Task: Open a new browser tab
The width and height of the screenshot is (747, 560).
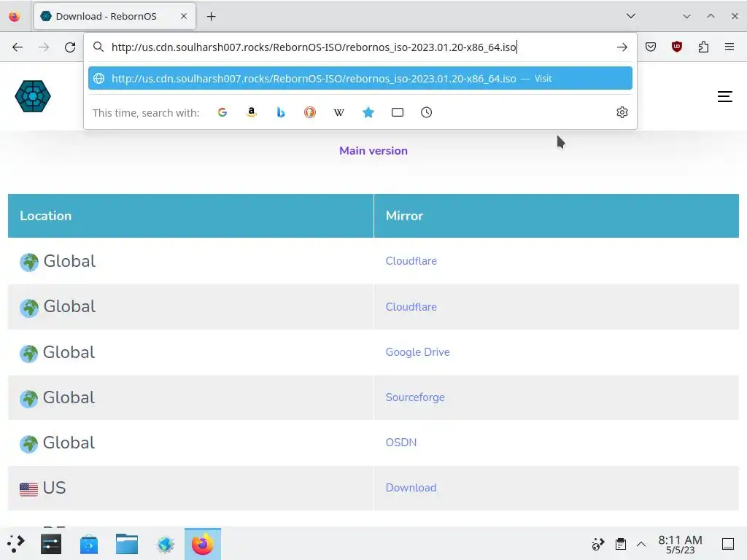Action: point(211,17)
